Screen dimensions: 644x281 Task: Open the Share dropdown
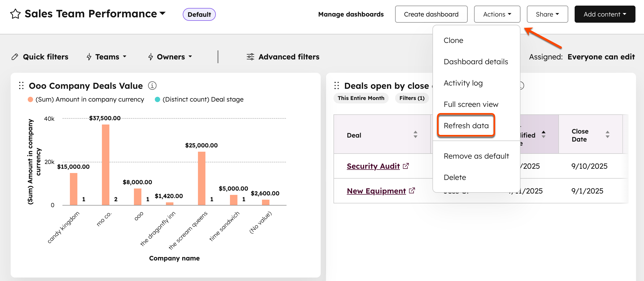coord(547,14)
